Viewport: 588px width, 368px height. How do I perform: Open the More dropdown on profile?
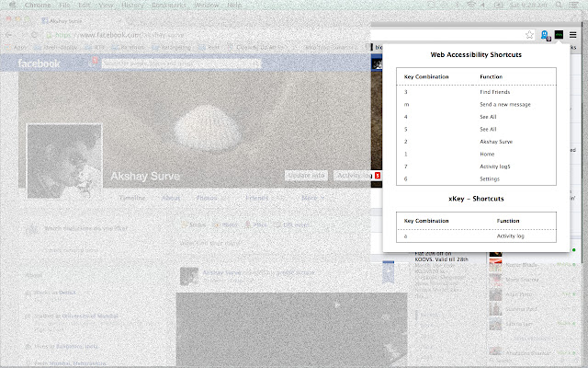click(x=315, y=197)
